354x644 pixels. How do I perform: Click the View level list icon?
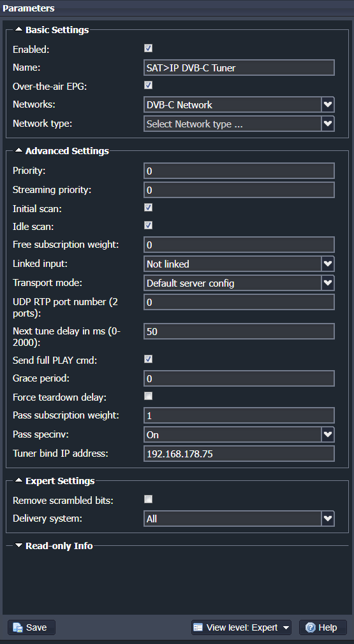pyautogui.click(x=198, y=627)
